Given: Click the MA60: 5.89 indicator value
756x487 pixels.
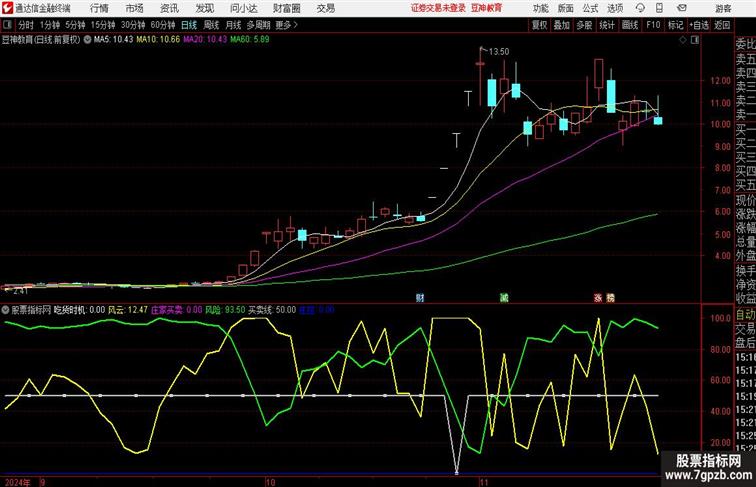Looking at the screenshot, I should 250,40.
